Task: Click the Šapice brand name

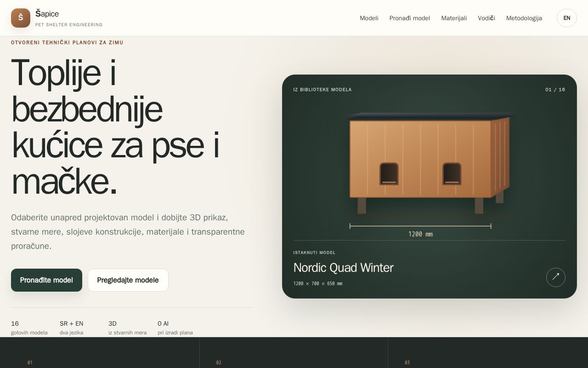Action: (x=47, y=14)
